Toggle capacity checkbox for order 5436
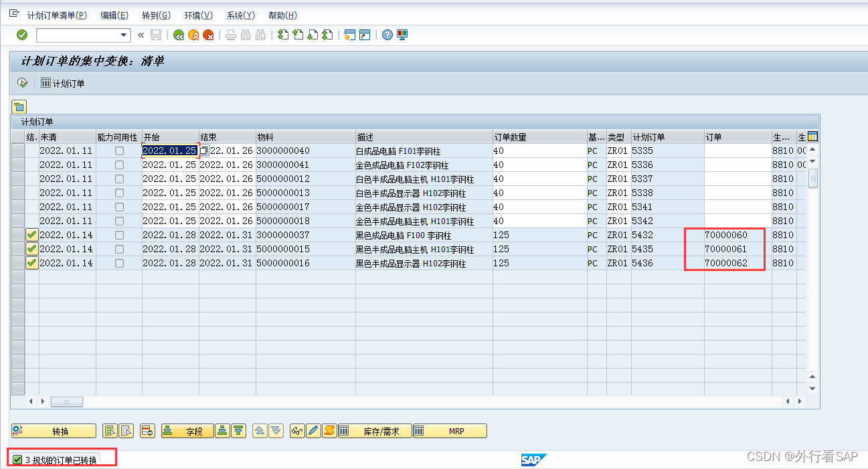This screenshot has width=868, height=469. (x=119, y=264)
